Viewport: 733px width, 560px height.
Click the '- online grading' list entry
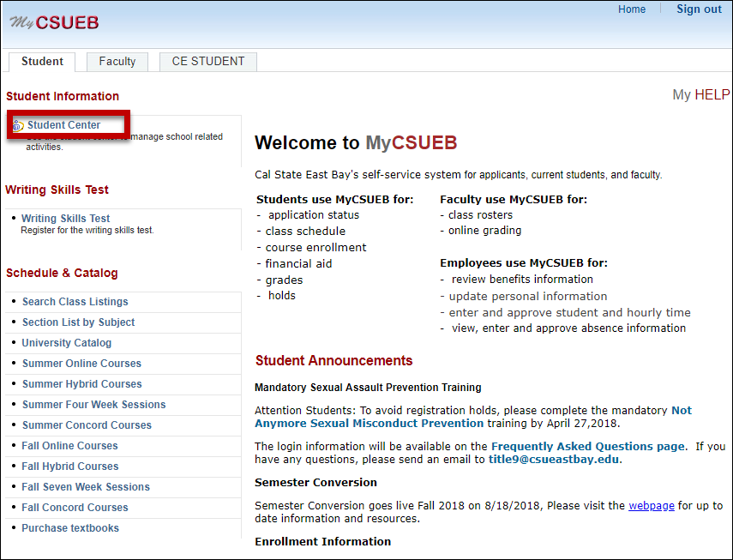(481, 230)
